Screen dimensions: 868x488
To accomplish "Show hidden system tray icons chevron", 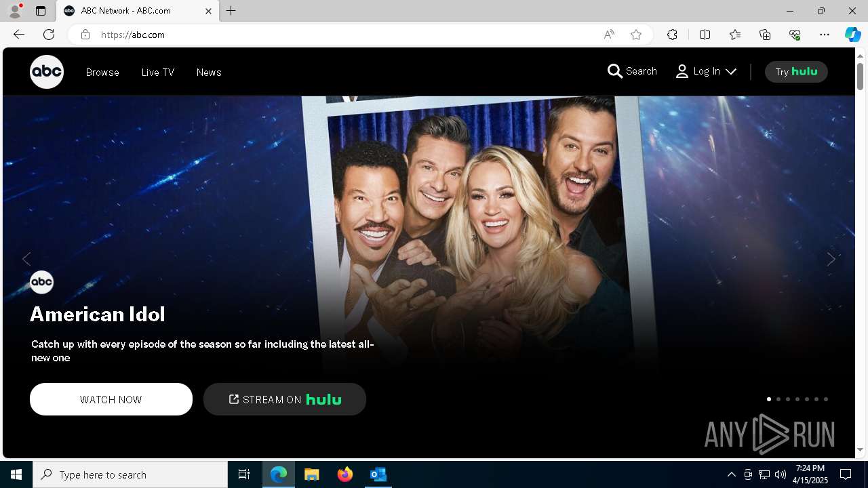I will (731, 474).
